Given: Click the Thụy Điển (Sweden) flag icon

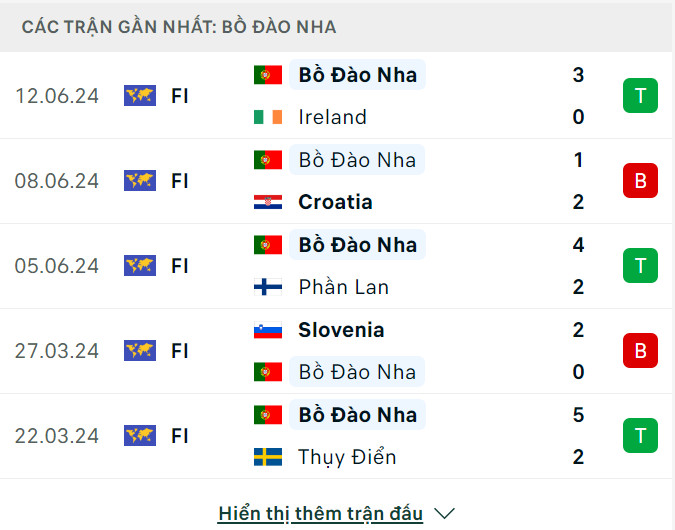Looking at the screenshot, I should coord(268,457).
